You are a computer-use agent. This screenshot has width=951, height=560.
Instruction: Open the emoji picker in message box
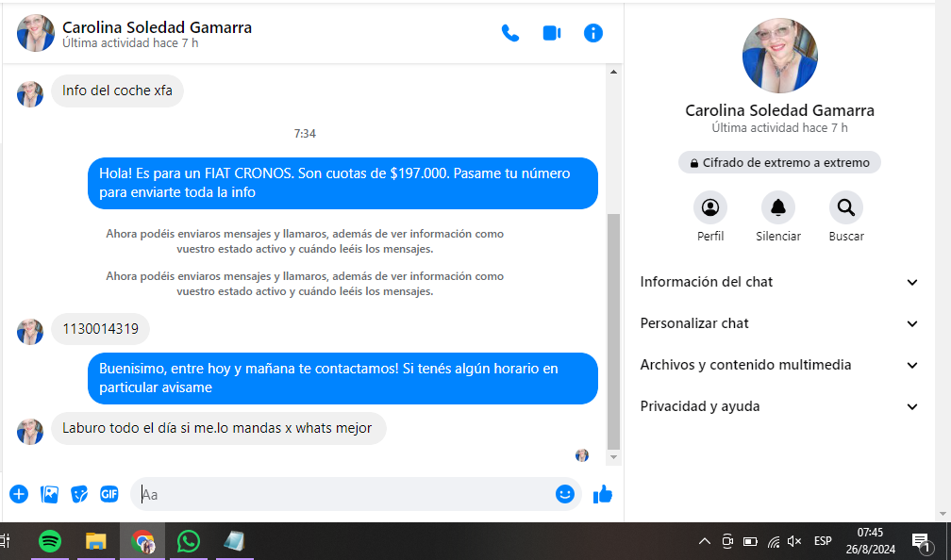point(565,494)
